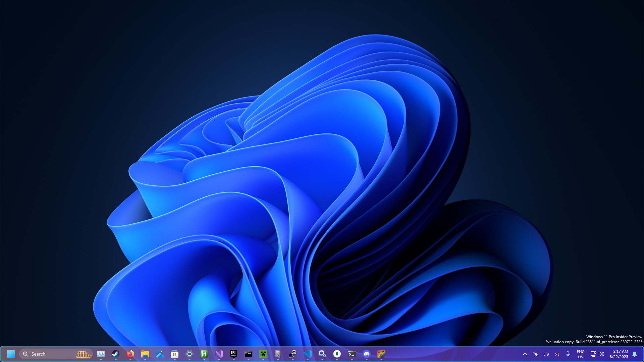The height and width of the screenshot is (362, 644).
Task: Open File Explorer folder icon
Action: [145, 354]
